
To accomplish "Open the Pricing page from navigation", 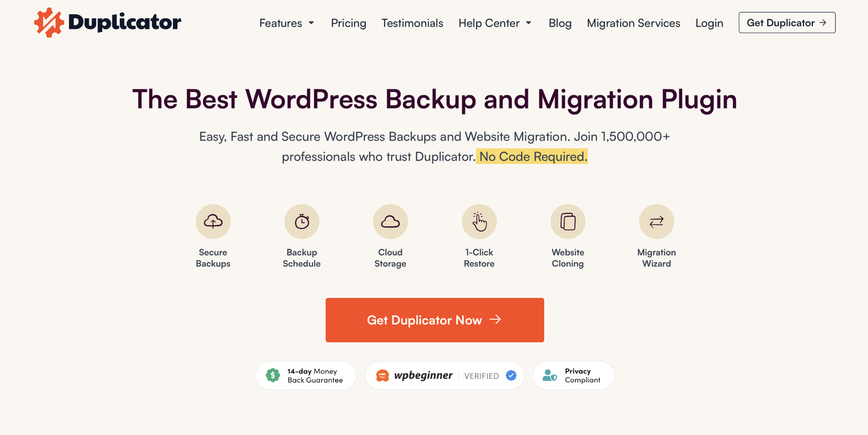I will 348,23.
